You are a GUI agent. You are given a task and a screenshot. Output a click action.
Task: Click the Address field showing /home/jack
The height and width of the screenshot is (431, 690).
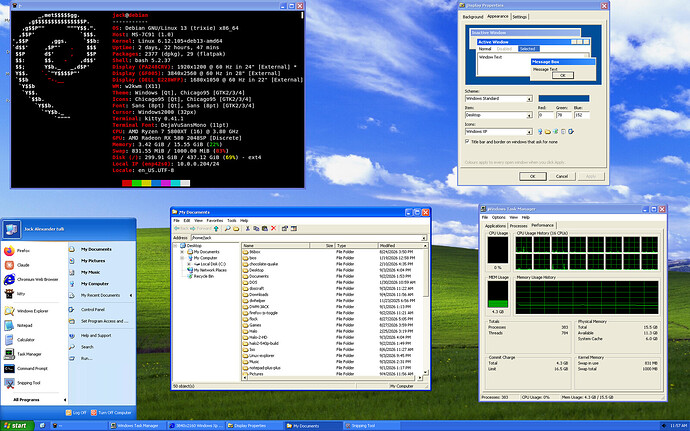coord(309,238)
